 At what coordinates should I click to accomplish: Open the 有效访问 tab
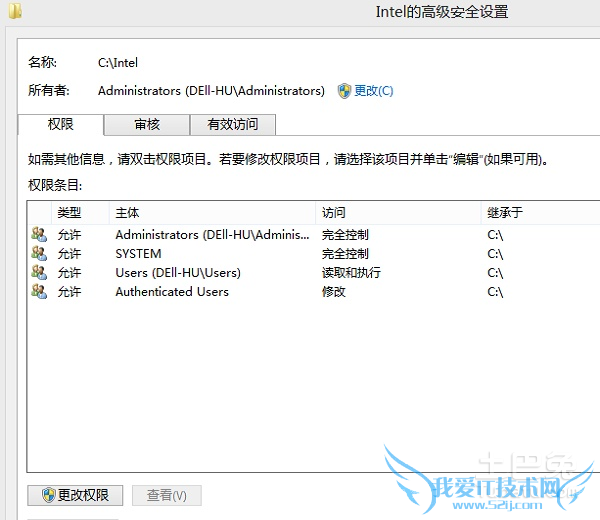point(233,124)
